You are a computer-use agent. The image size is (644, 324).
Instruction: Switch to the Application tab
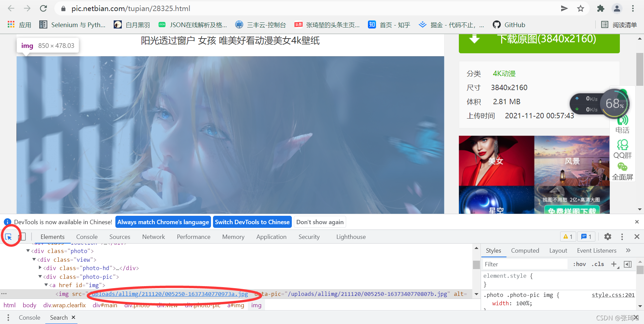(271, 237)
